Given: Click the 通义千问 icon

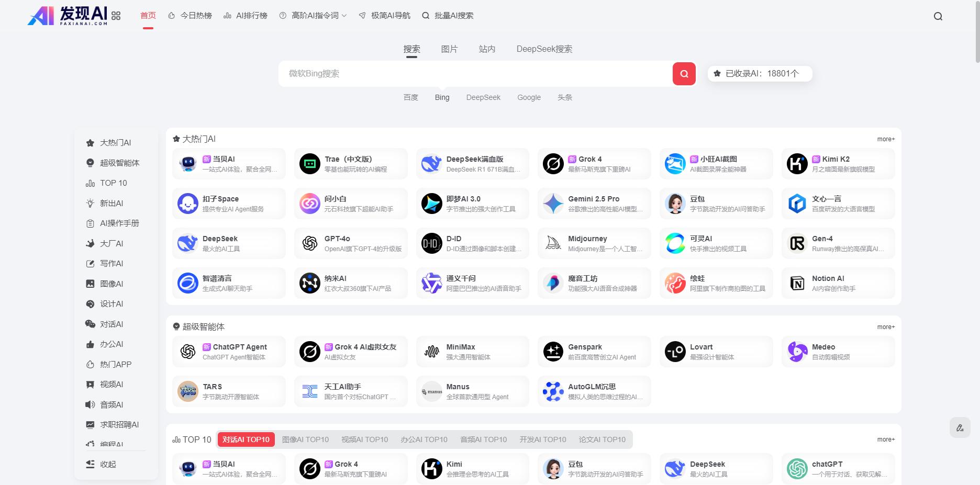Looking at the screenshot, I should (432, 283).
